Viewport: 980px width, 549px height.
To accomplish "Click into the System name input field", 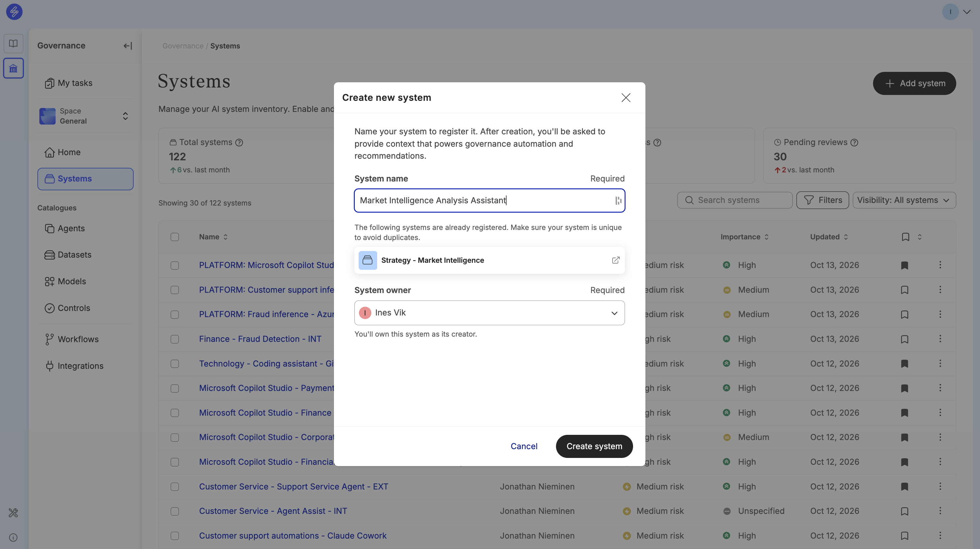I will 489,200.
